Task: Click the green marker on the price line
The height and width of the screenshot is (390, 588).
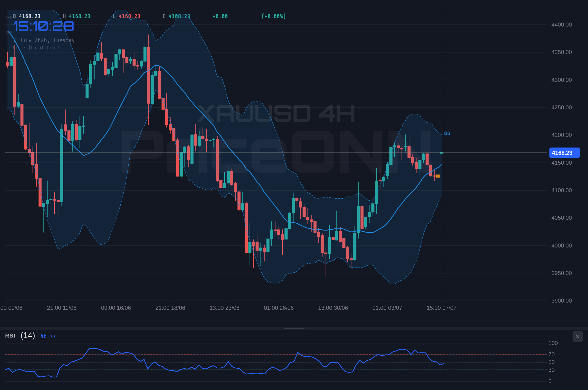Action: (x=442, y=153)
